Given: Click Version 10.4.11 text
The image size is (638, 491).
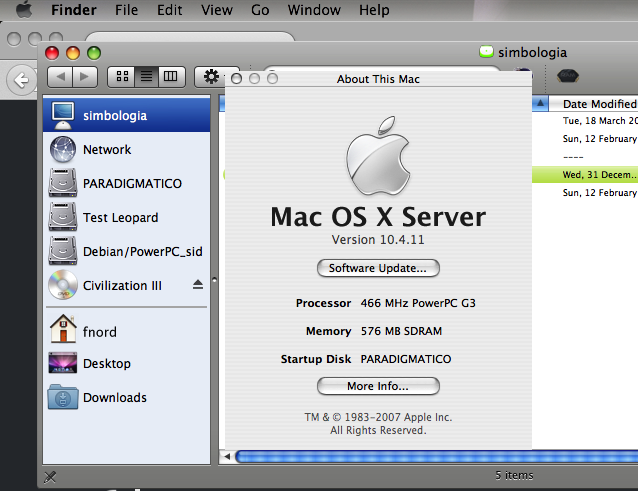Looking at the screenshot, I should (x=378, y=240).
